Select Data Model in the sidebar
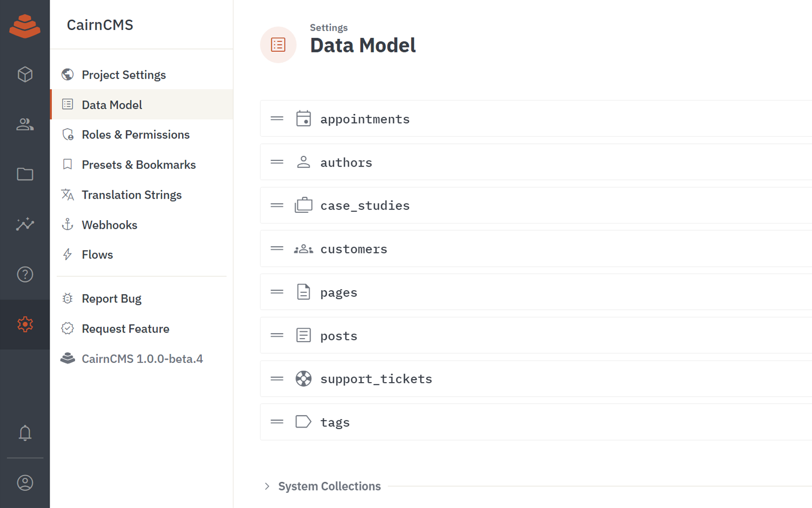This screenshot has height=508, width=812. [x=142, y=104]
